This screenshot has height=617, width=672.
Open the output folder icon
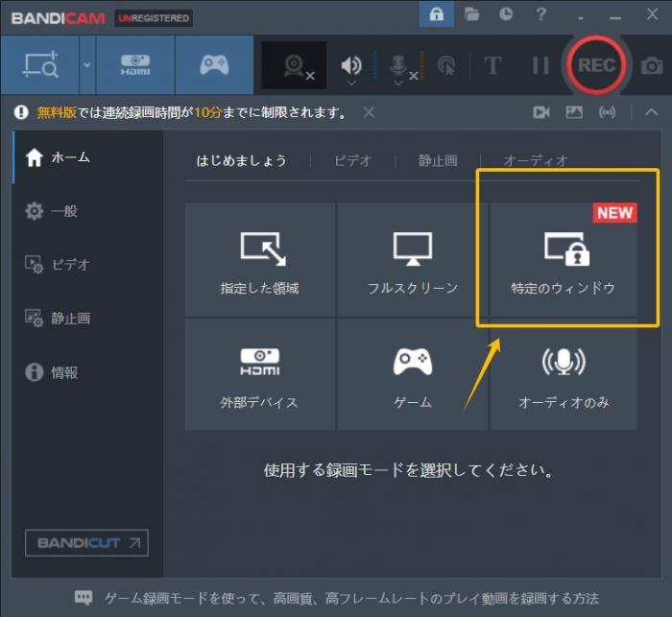[x=471, y=14]
